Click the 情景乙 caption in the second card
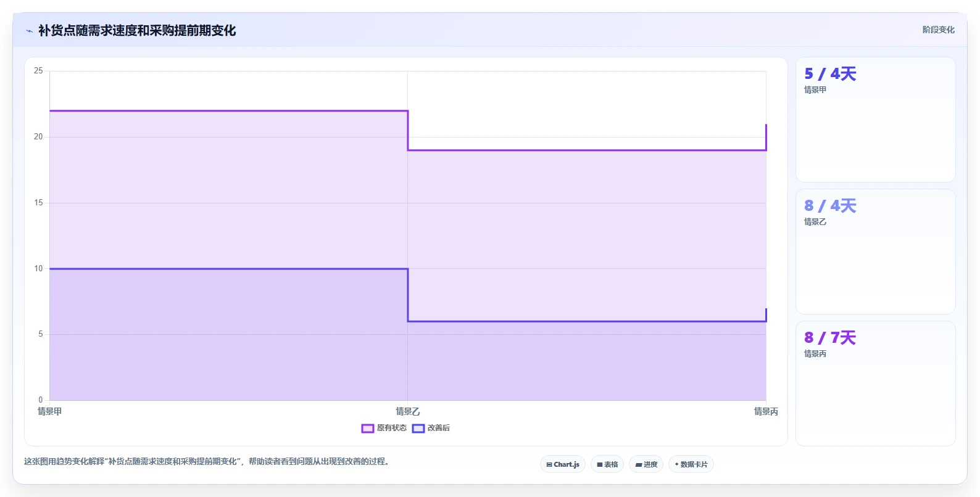Viewport: 980px width, 497px height. pyautogui.click(x=815, y=222)
